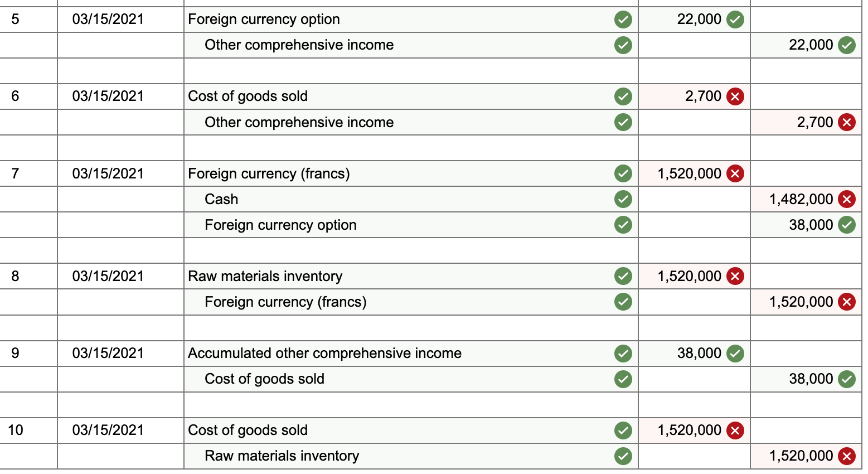868x474 pixels.
Task: Select the Cash account row in entry 7
Action: click(221, 199)
